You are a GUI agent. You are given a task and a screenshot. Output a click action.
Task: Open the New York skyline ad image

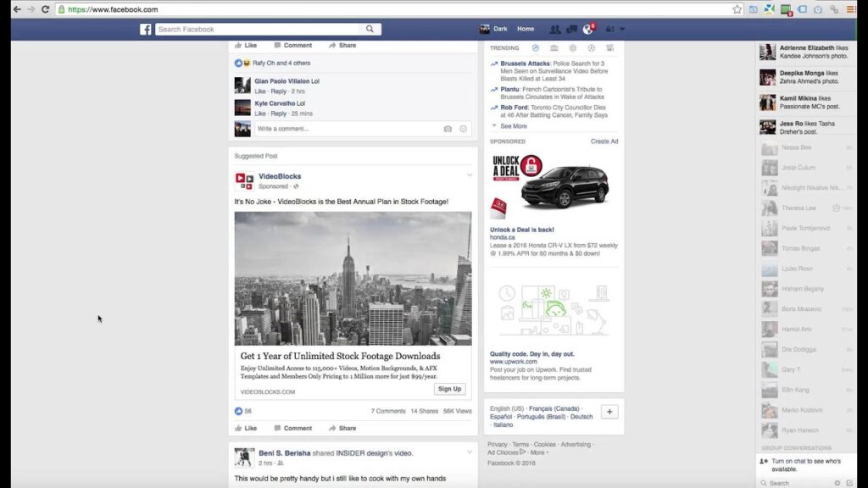click(353, 278)
